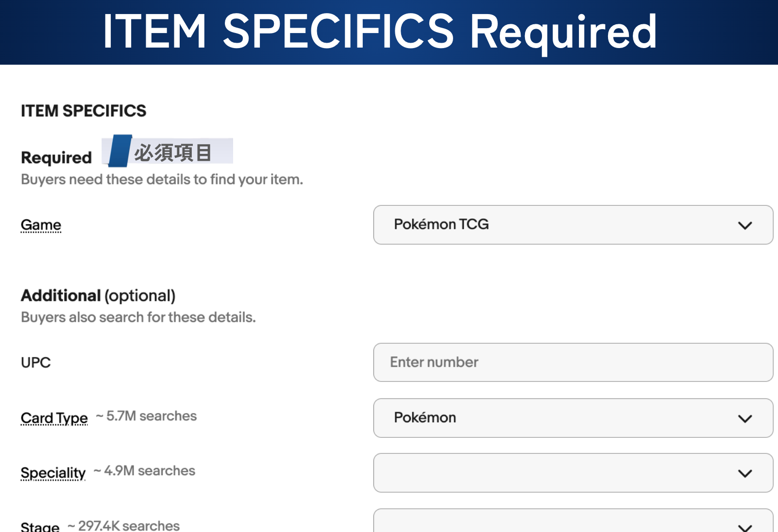Viewport: 778px width, 532px height.
Task: Click the Stage field label
Action: pyautogui.click(x=40, y=526)
